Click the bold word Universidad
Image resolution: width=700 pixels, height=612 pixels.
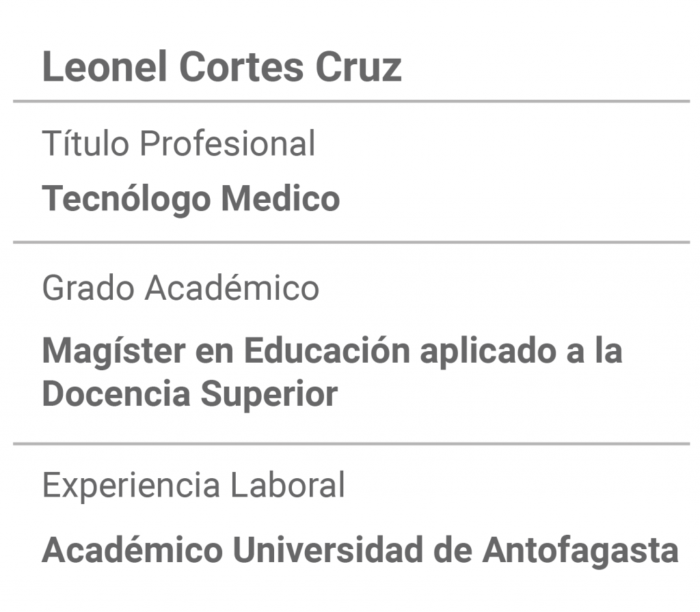click(x=328, y=550)
